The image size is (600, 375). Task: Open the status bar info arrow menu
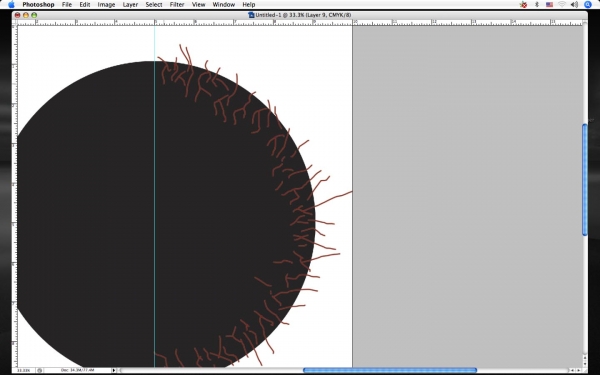[x=114, y=370]
